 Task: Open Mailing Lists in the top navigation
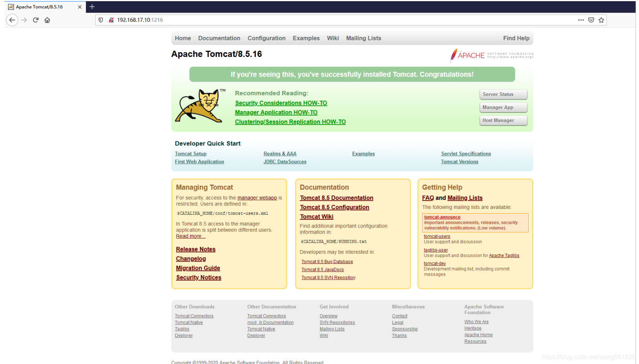[x=363, y=38]
